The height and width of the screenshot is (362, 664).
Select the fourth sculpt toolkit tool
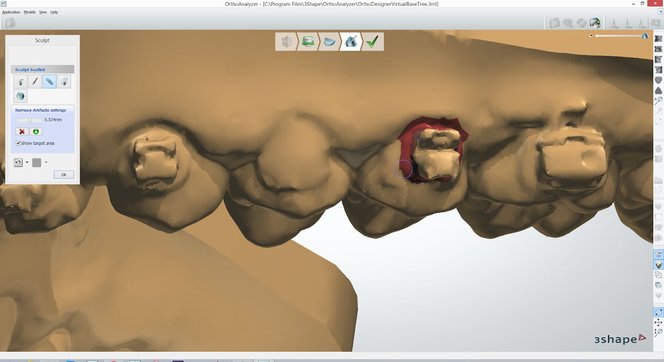pos(64,82)
